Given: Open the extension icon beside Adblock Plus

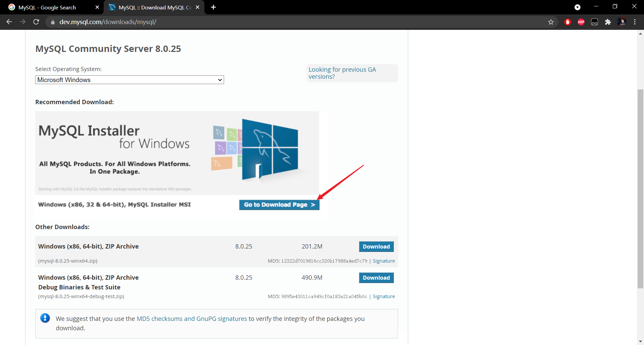Looking at the screenshot, I should pyautogui.click(x=594, y=22).
